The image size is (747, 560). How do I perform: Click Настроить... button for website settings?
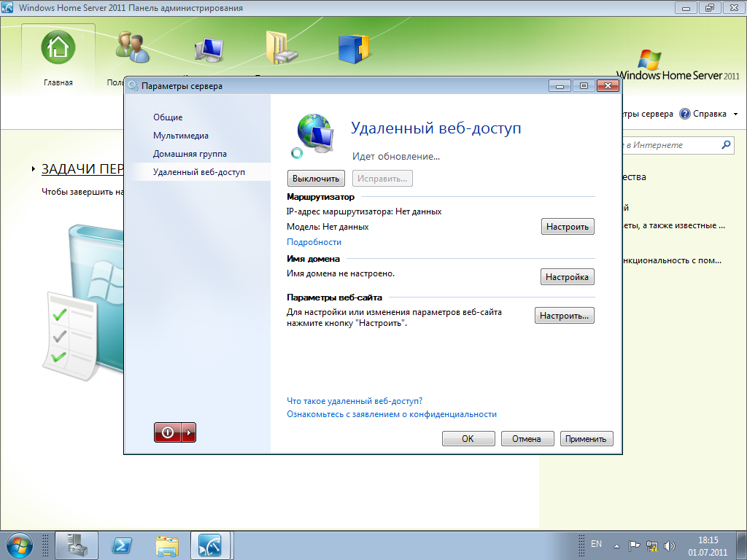pyautogui.click(x=564, y=316)
